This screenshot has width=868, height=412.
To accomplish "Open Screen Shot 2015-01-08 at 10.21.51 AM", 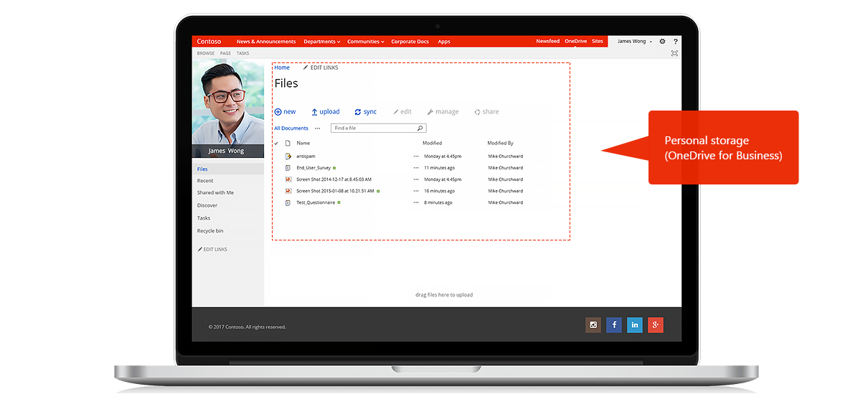I will pyautogui.click(x=335, y=191).
